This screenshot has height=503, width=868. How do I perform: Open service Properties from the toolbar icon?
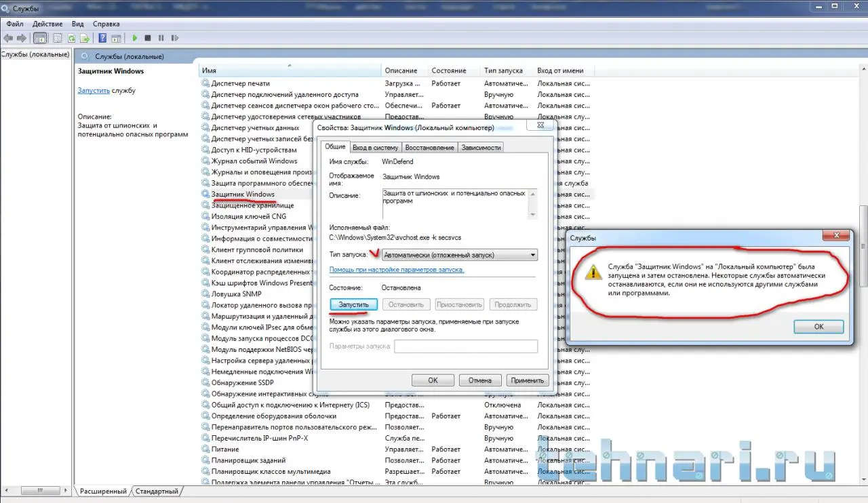click(58, 38)
